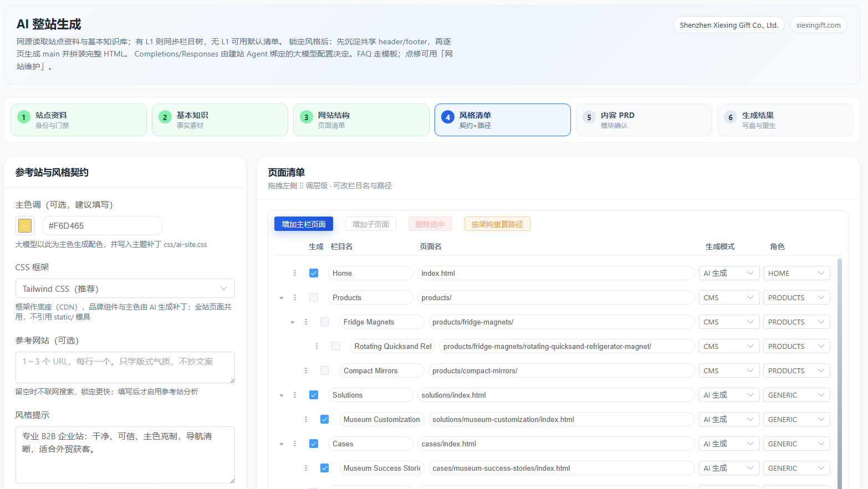Open the CSS 框架 Tailwind CSS dropdown
The image size is (868, 489).
(125, 289)
